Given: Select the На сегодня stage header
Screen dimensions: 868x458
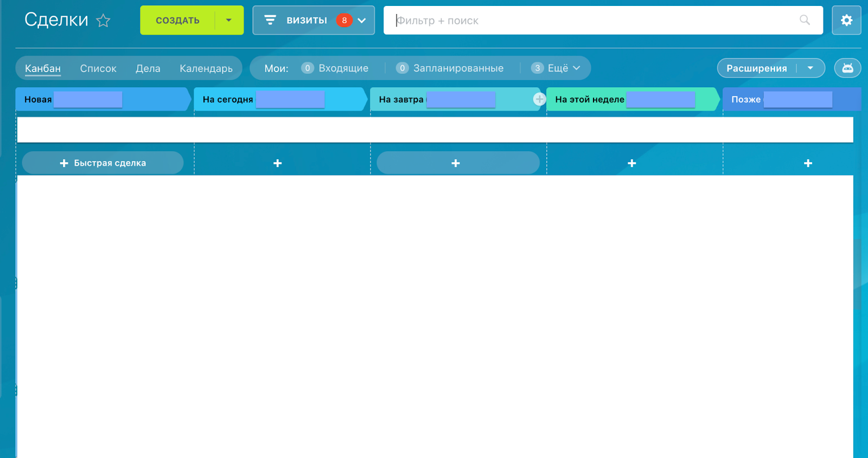Looking at the screenshot, I should point(280,99).
